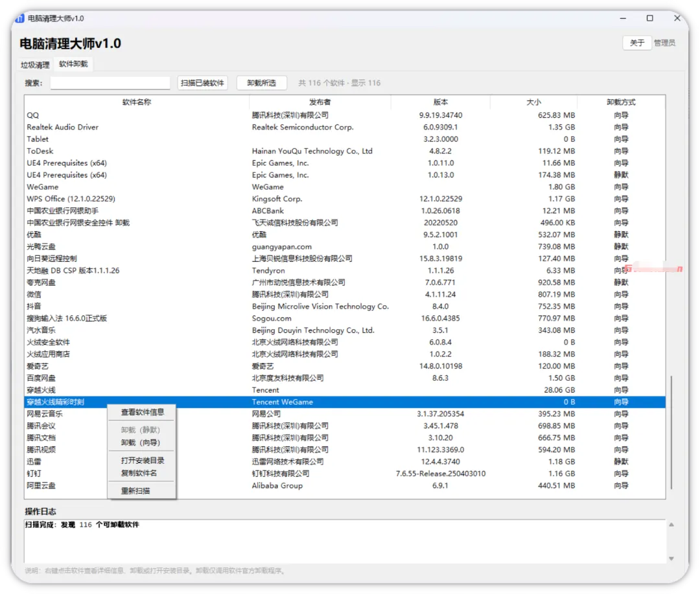Select the 穿越火线 row
This screenshot has width=700, height=594.
pyautogui.click(x=345, y=390)
